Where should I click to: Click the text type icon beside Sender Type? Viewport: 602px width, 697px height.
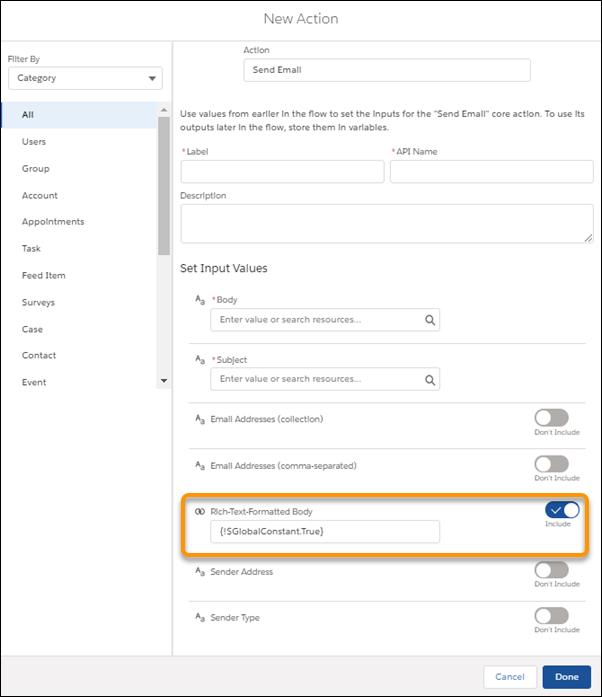200,618
